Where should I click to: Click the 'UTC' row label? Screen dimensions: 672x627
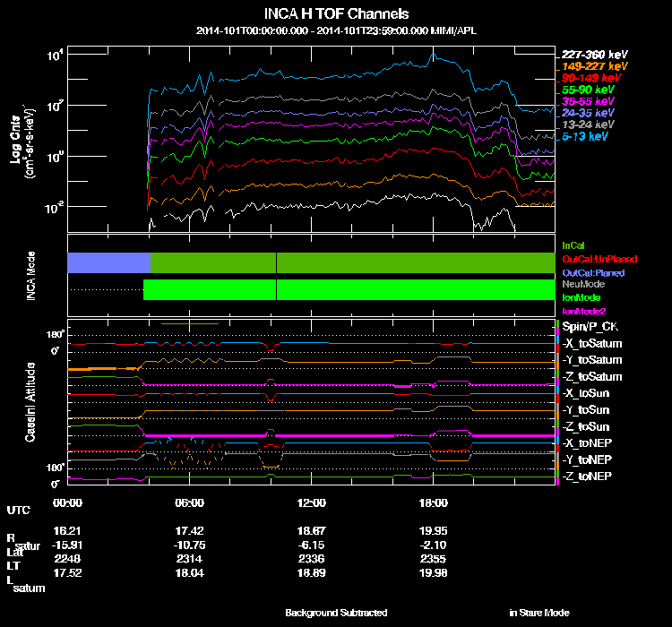point(19,510)
